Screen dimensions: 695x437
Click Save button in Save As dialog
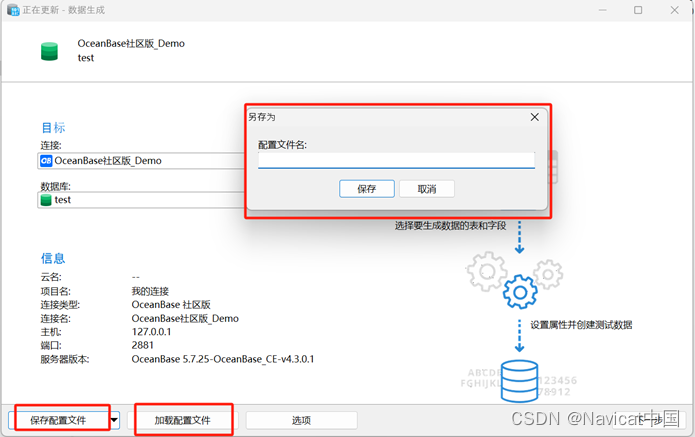pos(367,189)
